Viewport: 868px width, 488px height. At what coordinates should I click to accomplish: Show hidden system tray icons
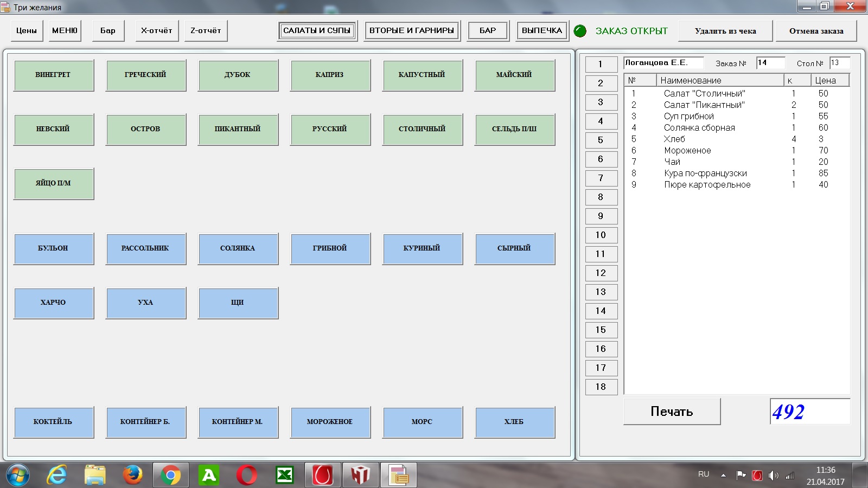pos(723,476)
